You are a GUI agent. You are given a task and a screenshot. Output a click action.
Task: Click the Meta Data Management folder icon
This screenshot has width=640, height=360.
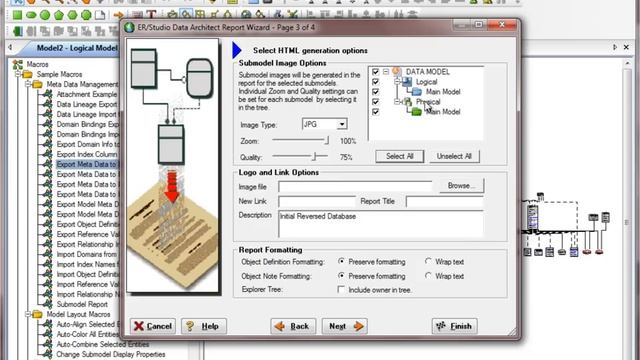tap(37, 84)
